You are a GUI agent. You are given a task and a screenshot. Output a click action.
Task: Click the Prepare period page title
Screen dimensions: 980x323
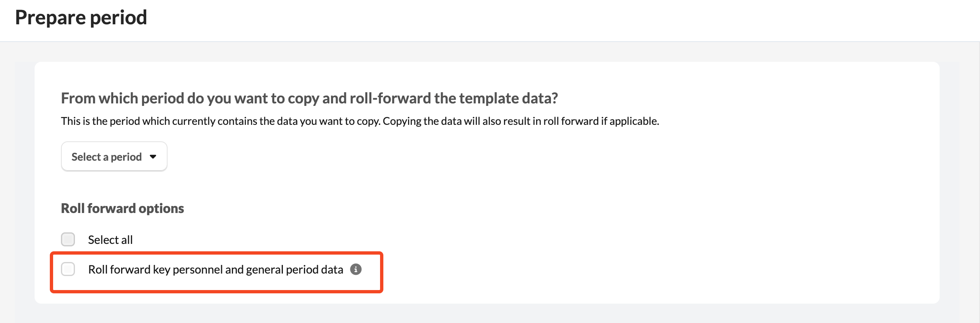pyautogui.click(x=81, y=17)
